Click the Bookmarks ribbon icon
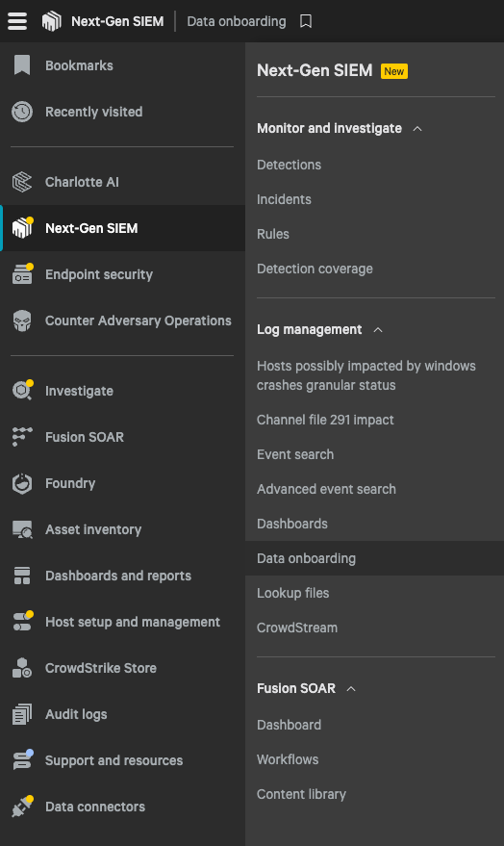The image size is (504, 846). 22,65
